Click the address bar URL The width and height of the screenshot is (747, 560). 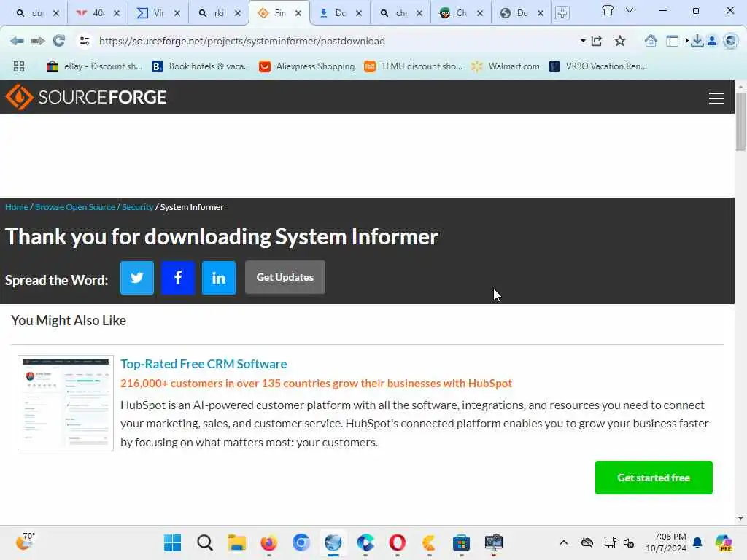[x=241, y=41]
